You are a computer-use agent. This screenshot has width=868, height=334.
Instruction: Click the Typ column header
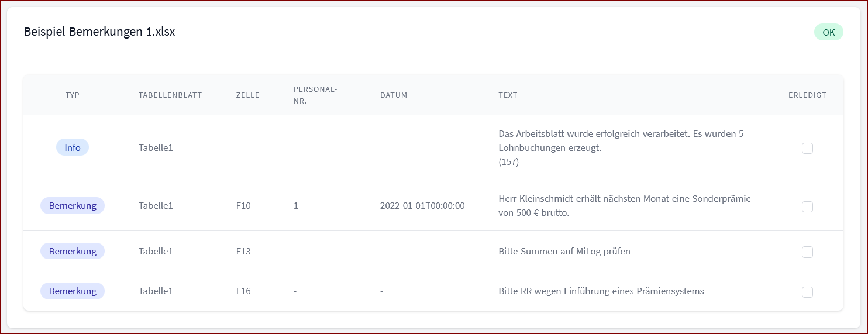73,95
